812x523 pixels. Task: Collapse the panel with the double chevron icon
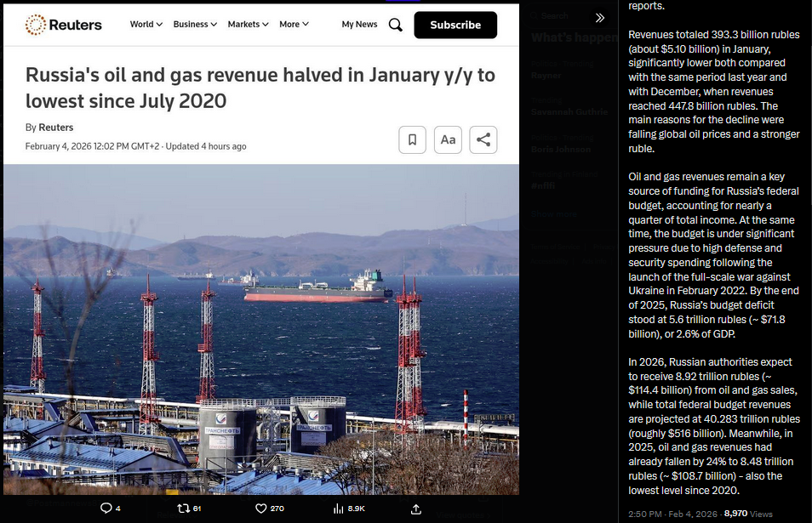tap(600, 18)
